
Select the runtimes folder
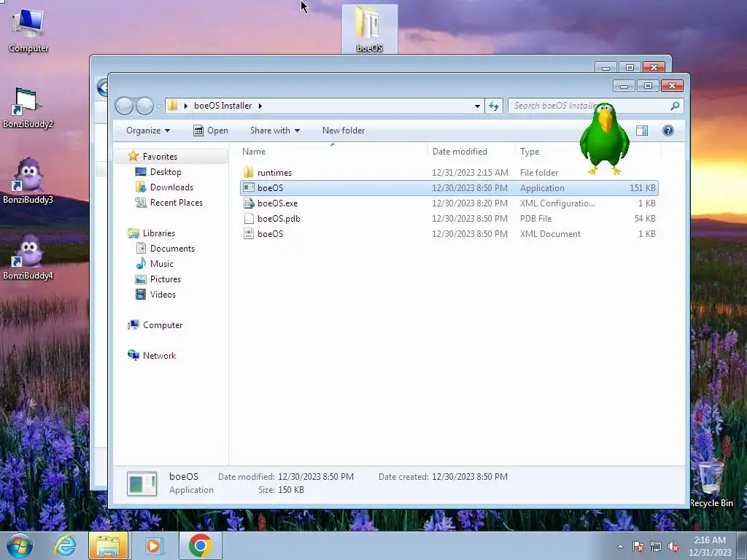449,172
